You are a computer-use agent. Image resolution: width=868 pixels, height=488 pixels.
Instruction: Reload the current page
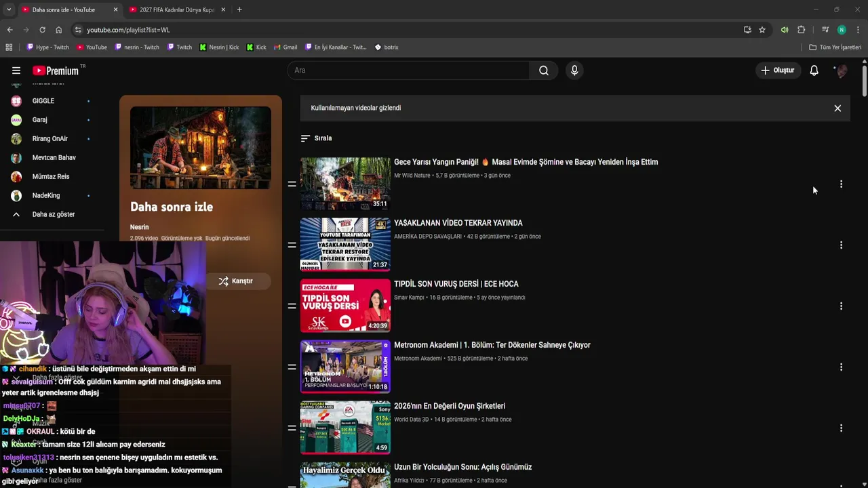click(42, 30)
